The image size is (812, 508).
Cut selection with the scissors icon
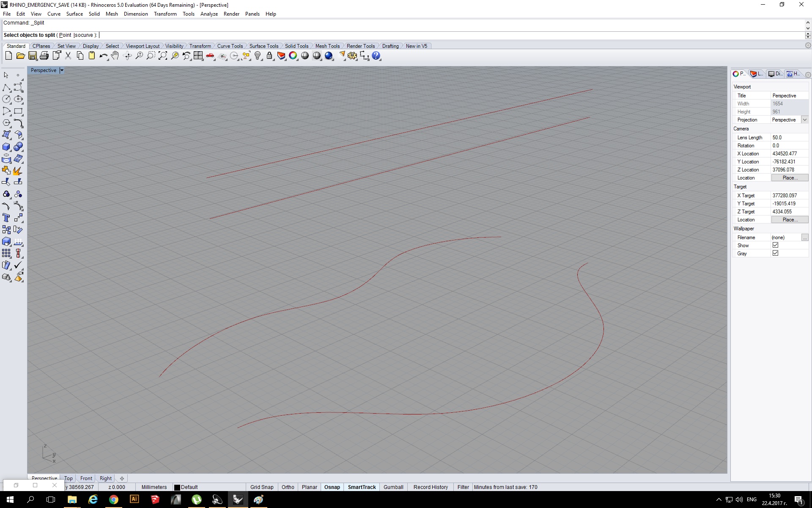pyautogui.click(x=68, y=55)
